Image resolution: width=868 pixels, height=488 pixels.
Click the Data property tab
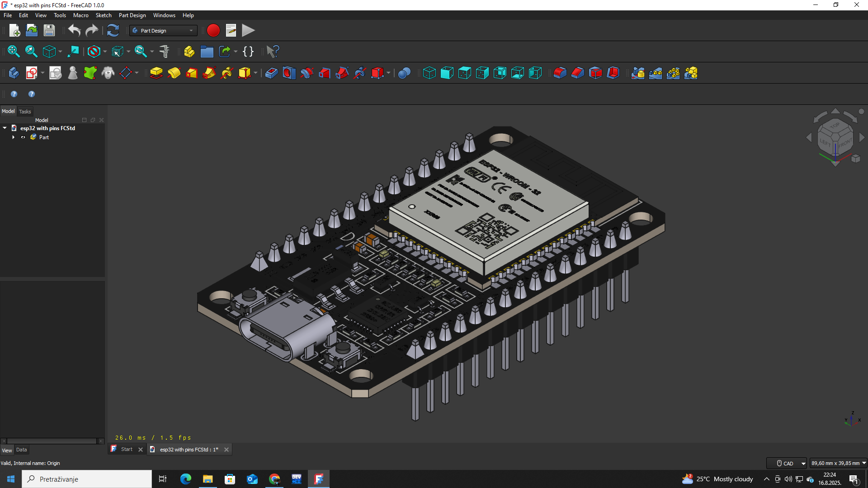pyautogui.click(x=21, y=450)
